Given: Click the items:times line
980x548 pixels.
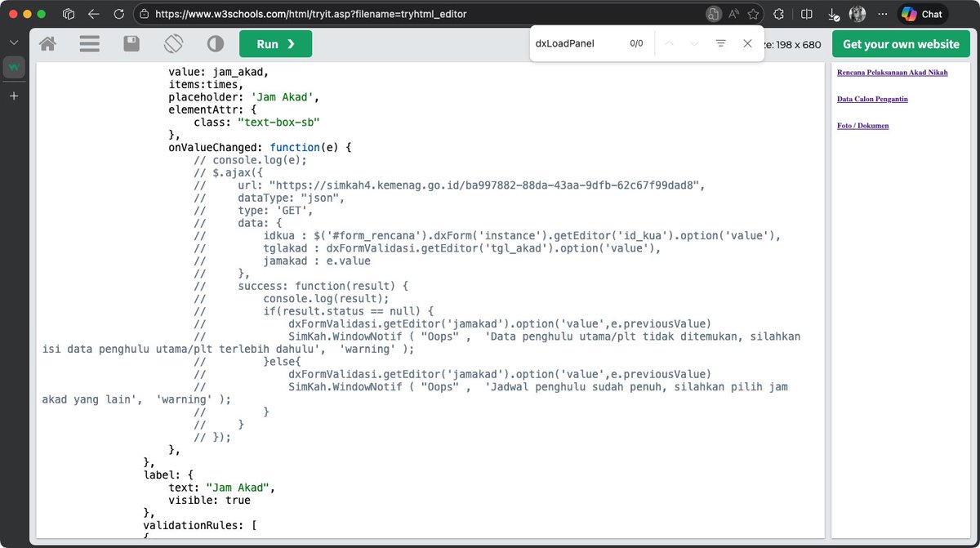Looking at the screenshot, I should click(206, 85).
